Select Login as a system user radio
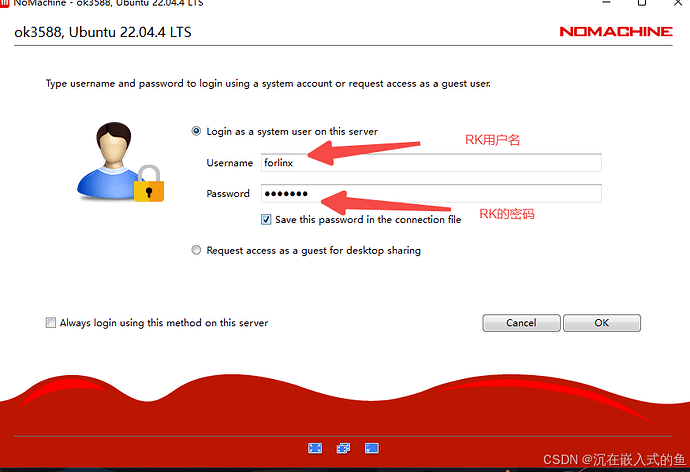The height and width of the screenshot is (472, 690). [196, 131]
